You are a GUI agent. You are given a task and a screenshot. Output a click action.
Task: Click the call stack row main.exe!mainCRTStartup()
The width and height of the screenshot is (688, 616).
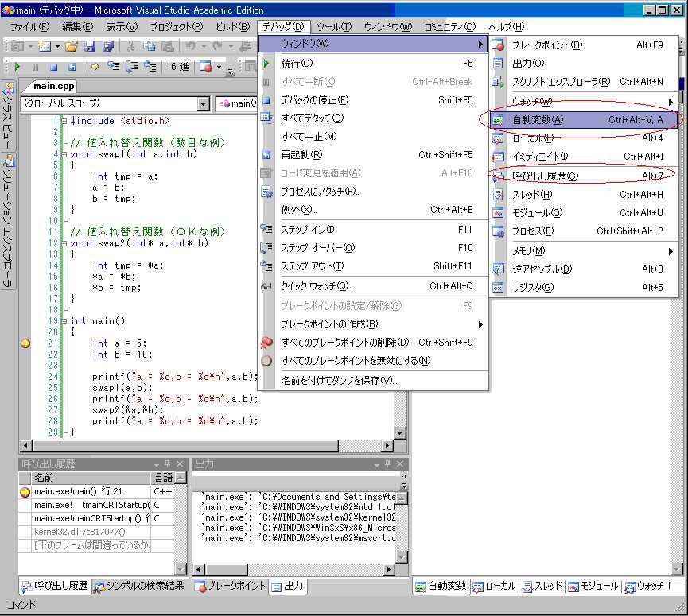click(96, 519)
